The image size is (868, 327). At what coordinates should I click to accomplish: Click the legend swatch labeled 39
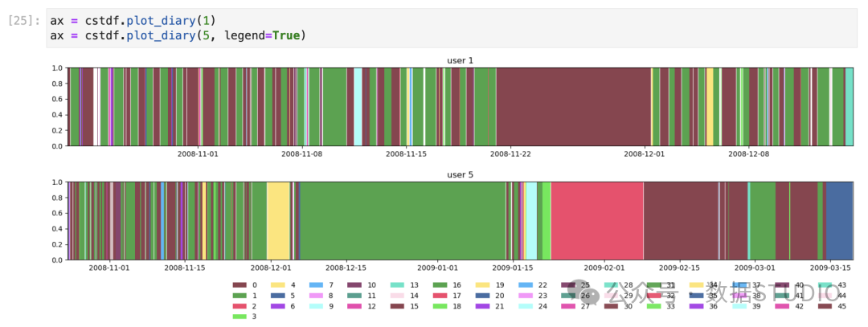pyautogui.click(x=739, y=306)
